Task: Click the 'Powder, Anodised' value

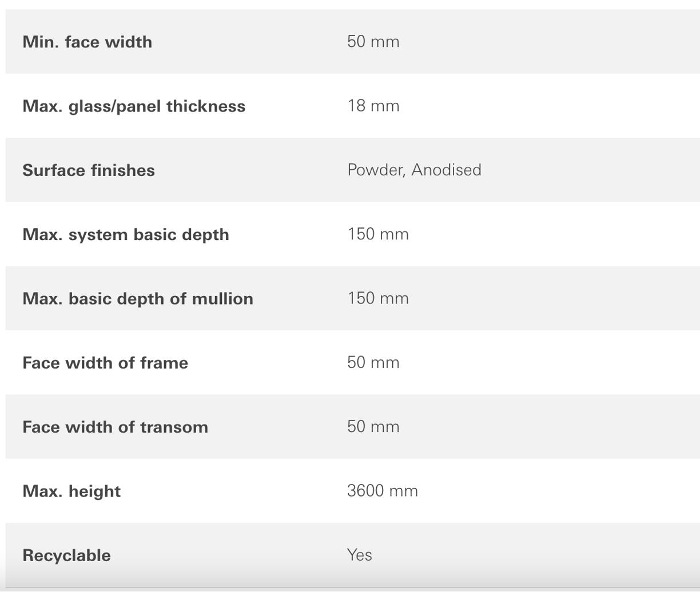Action: (x=414, y=170)
